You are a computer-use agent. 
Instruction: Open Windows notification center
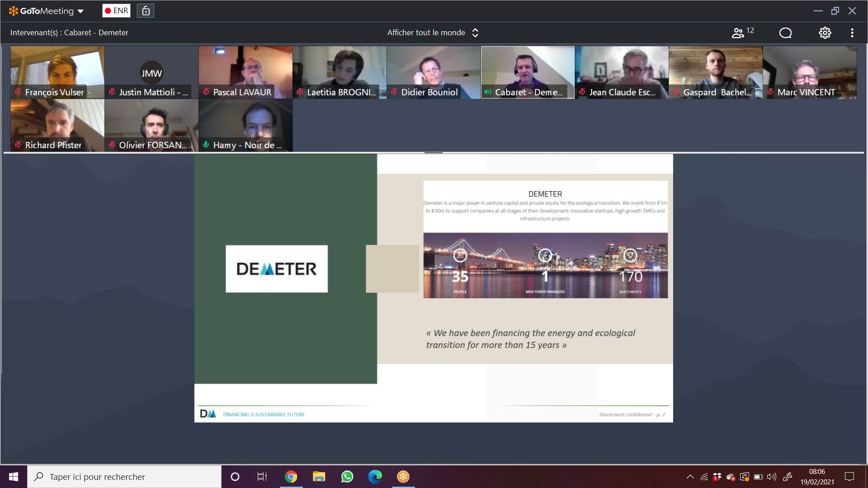[x=849, y=477]
